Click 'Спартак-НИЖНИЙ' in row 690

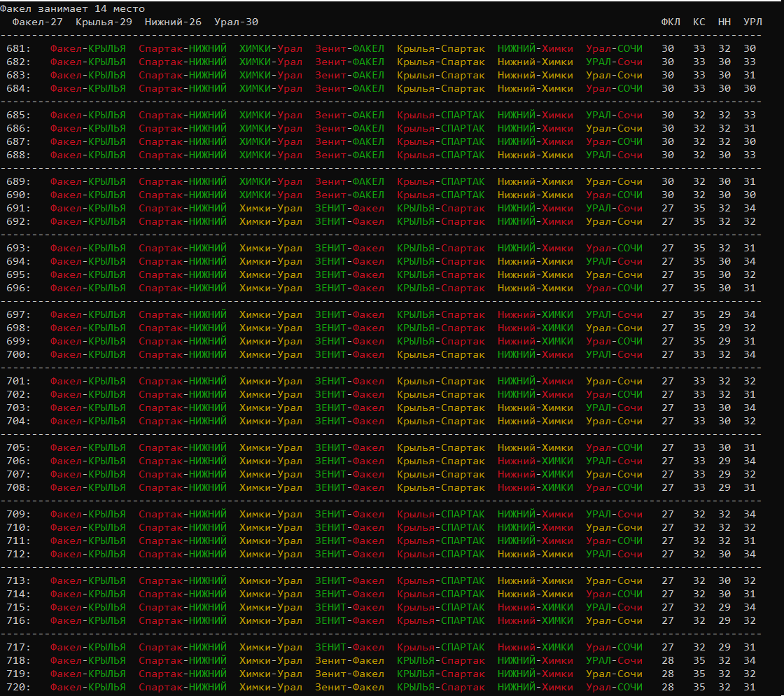click(183, 195)
